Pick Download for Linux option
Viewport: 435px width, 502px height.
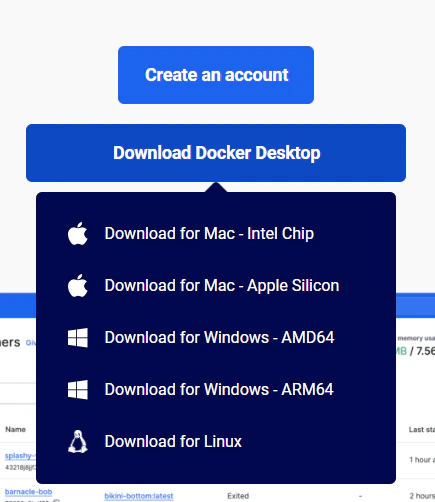tap(216, 441)
